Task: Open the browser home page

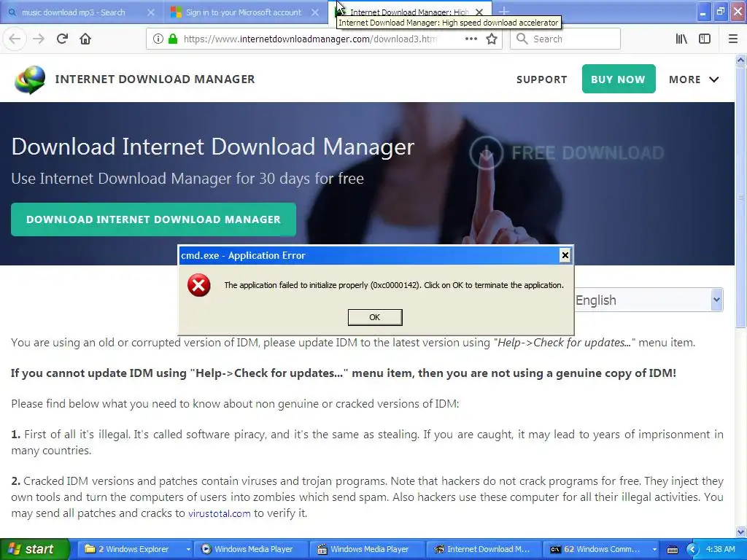Action: click(x=85, y=39)
